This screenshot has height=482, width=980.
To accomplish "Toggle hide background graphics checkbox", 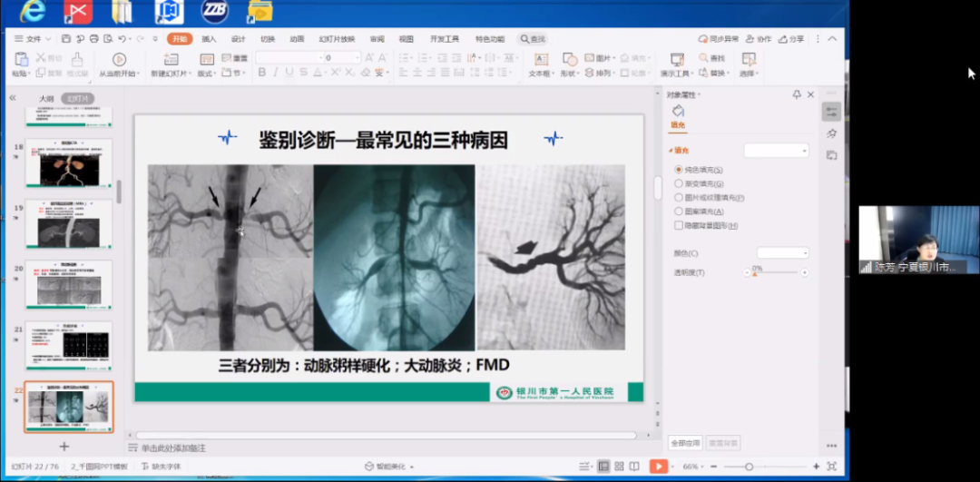I will tap(679, 225).
